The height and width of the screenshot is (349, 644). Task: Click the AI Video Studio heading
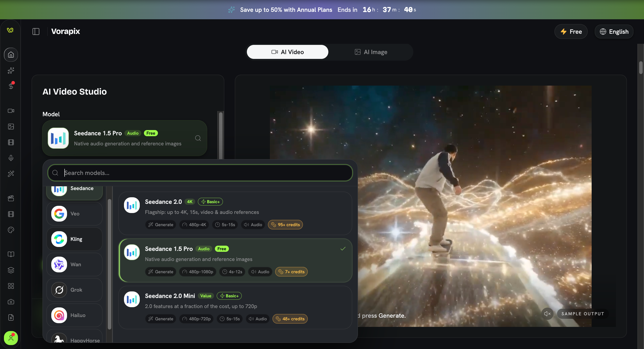pos(74,92)
